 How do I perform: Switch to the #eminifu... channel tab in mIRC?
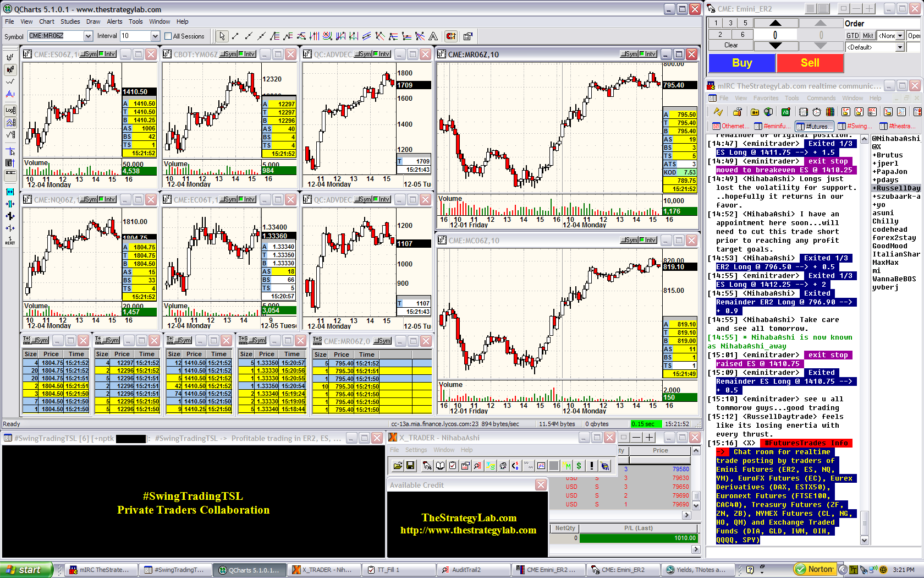coord(773,126)
